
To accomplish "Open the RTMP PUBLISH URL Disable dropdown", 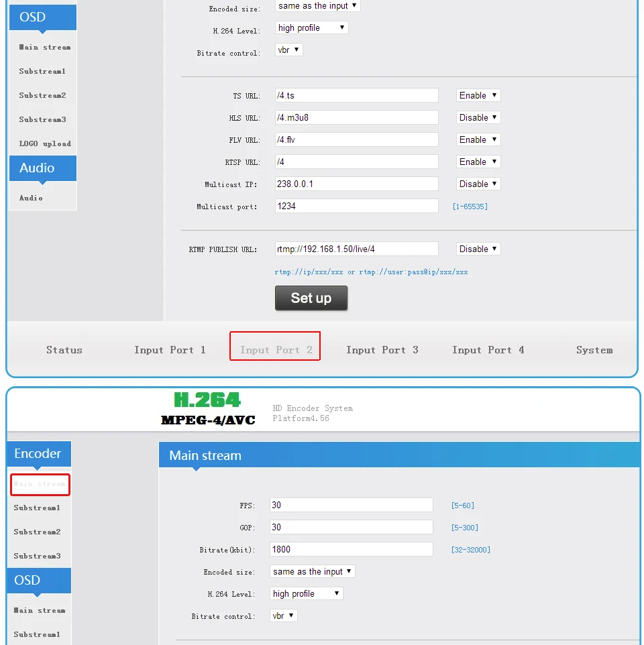I will [478, 249].
